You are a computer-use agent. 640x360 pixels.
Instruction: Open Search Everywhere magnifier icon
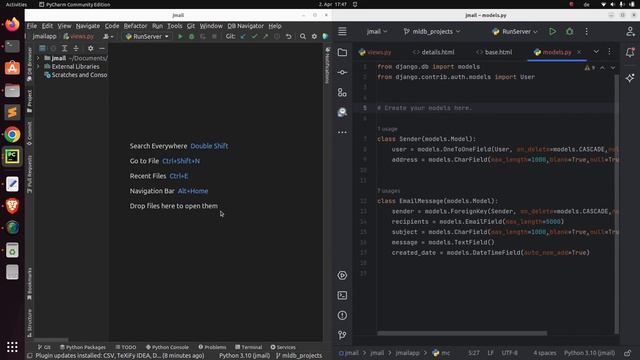point(302,36)
